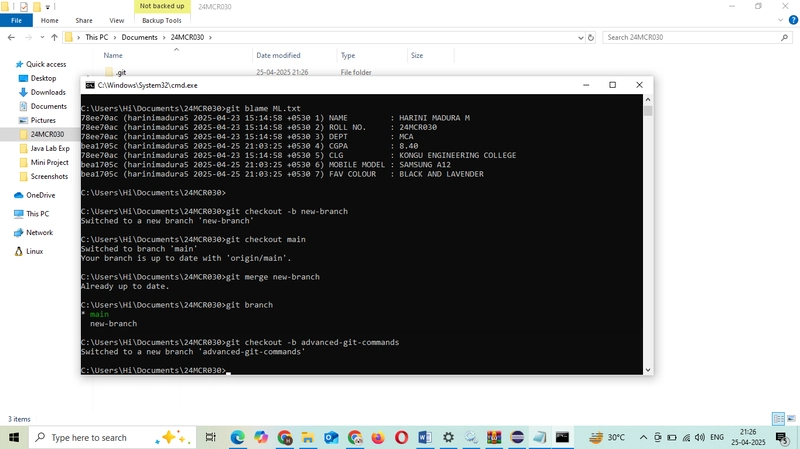Sort files by the Name column
Screen dimensions: 800x449
click(x=113, y=55)
